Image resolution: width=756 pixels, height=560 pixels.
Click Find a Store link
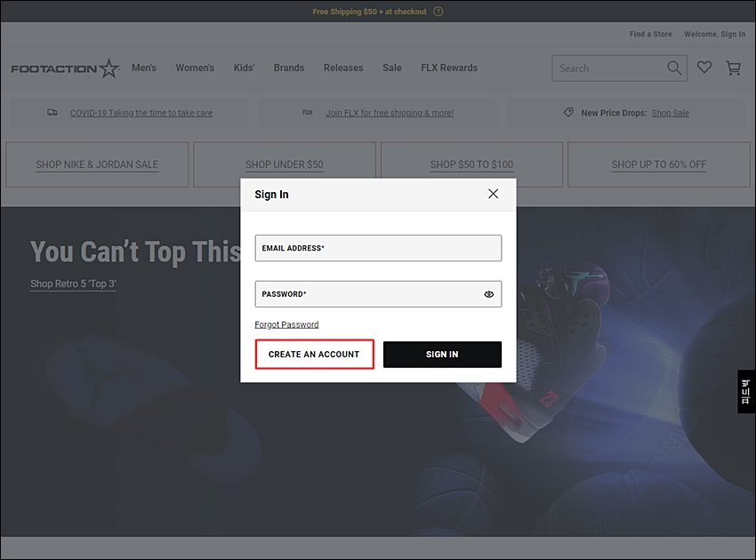[650, 34]
